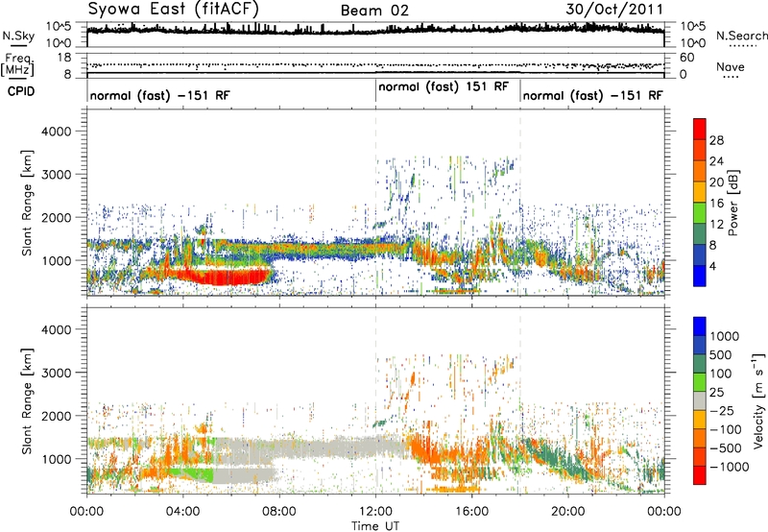Click the '12' label on the power scale
This screenshot has width=768, height=532.
[716, 225]
